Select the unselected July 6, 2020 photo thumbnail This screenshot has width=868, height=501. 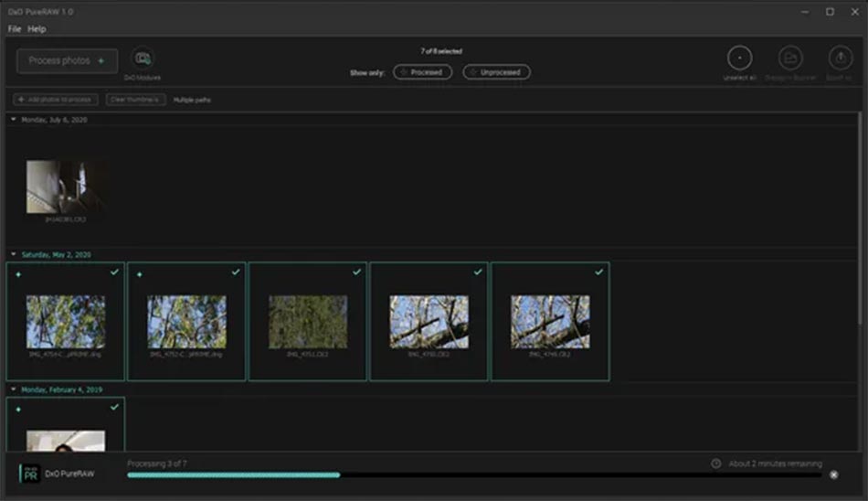[65, 187]
